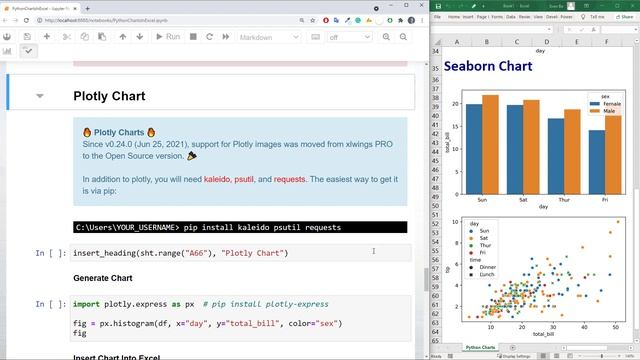
Task: Restart kernel and run all cells
Action: click(226, 37)
